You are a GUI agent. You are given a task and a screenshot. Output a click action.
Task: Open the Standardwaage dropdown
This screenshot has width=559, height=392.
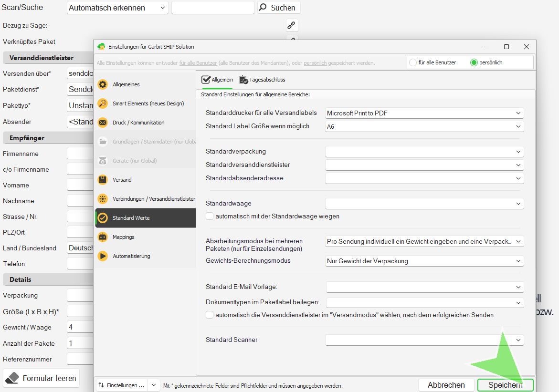pos(424,204)
